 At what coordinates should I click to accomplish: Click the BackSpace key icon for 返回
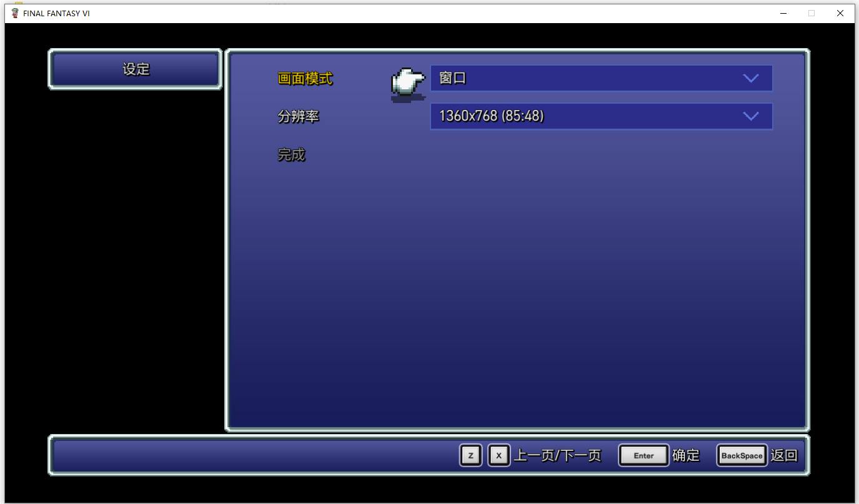click(742, 455)
